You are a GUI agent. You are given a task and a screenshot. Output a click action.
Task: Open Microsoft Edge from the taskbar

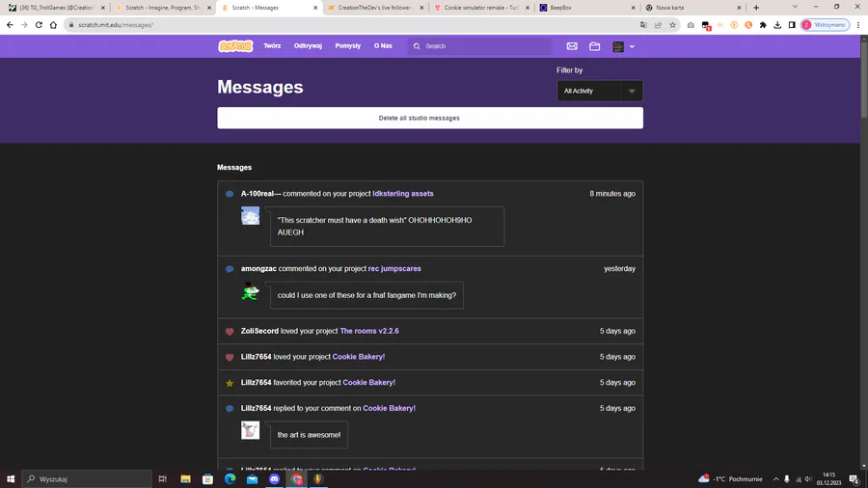230,479
